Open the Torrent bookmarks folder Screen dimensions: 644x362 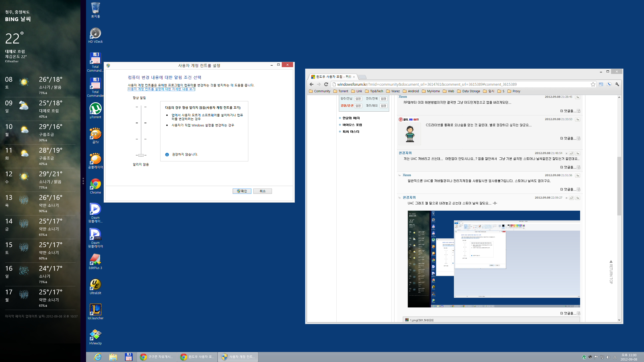point(341,91)
